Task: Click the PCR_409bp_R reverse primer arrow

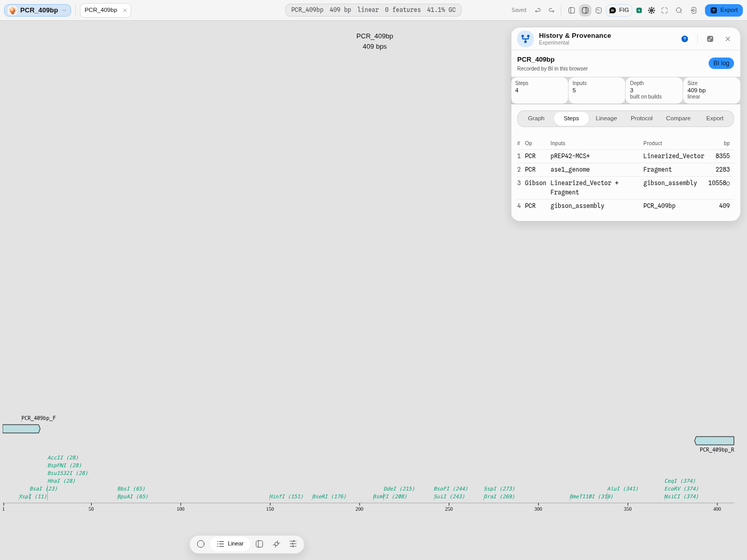Action: pos(714,441)
